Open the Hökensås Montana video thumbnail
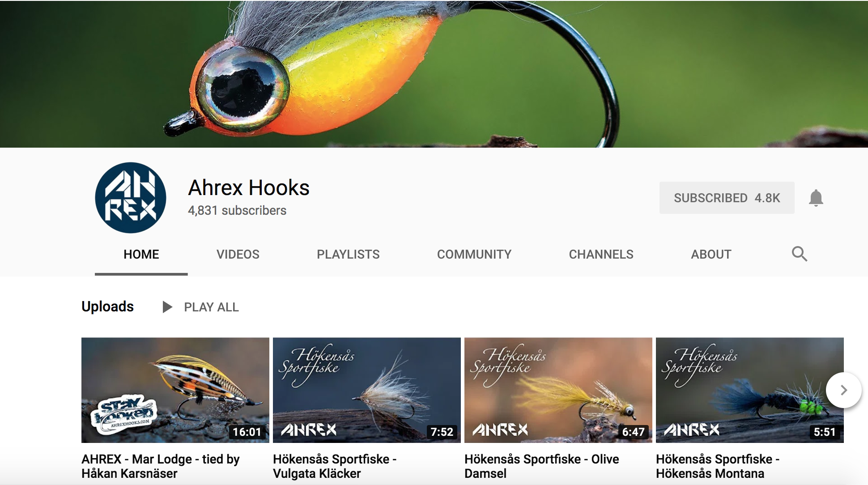868x485 pixels. point(750,390)
